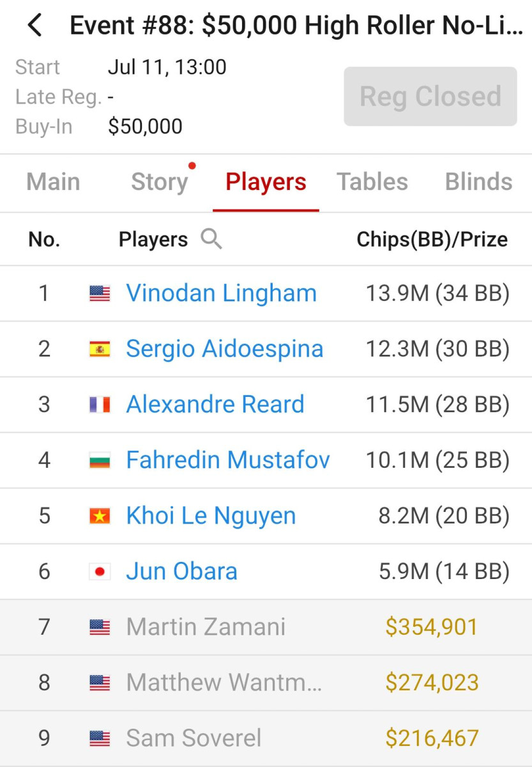Open Jun Obara's player link
This screenshot has height=767, width=532.
[x=182, y=571]
